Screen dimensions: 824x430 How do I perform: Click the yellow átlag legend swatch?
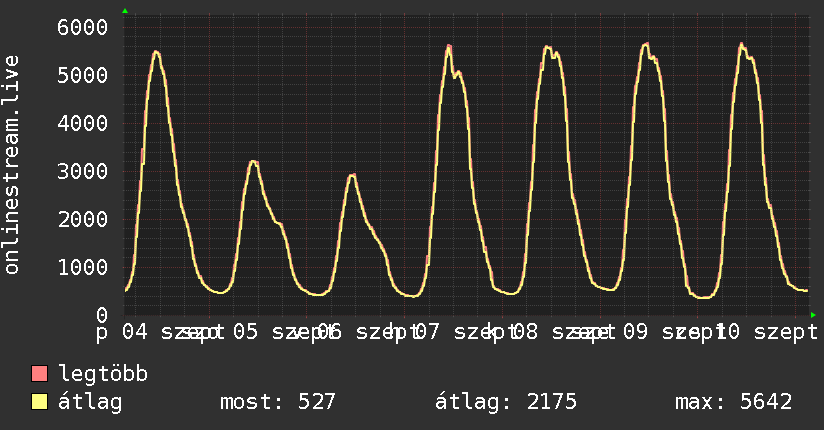tap(39, 402)
